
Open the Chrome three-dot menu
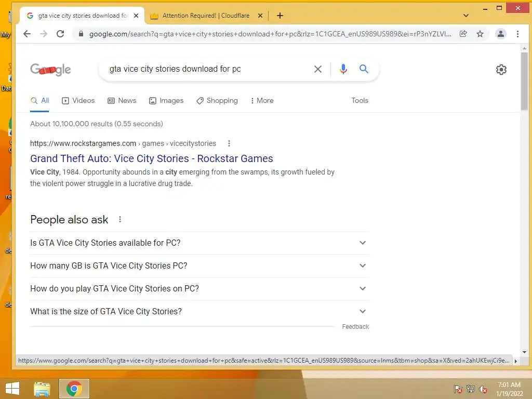tap(517, 34)
